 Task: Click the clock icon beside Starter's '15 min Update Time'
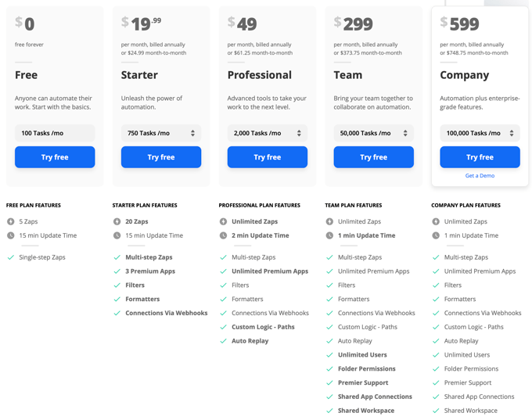tap(117, 235)
